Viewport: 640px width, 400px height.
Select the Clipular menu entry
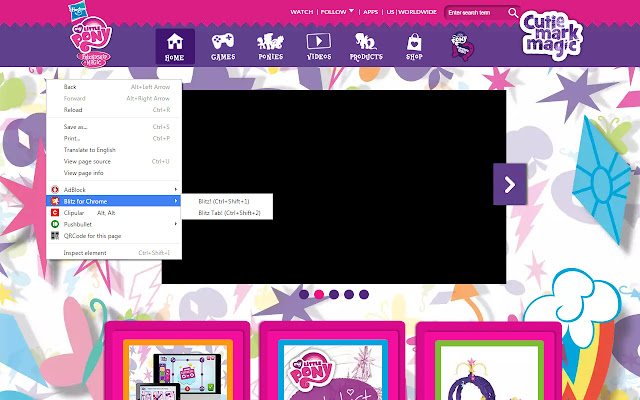coord(114,213)
